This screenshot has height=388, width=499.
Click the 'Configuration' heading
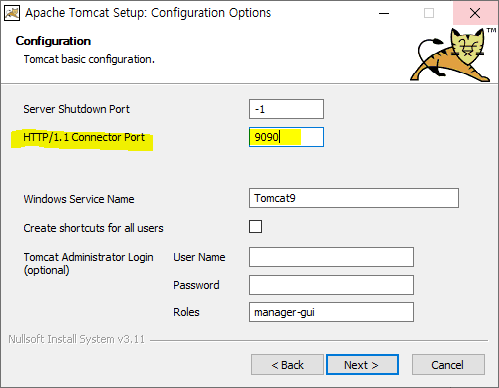(53, 41)
